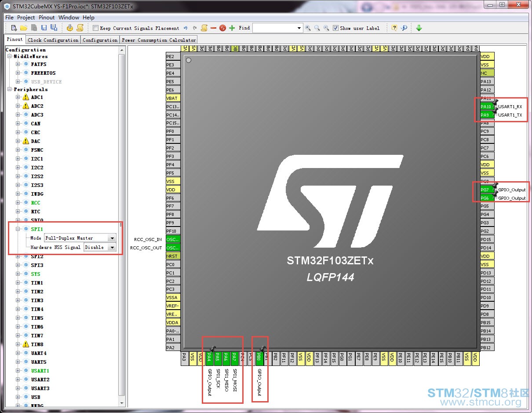Select the TIM3 peripheral tree item
The height and width of the screenshot is (413, 532).
click(x=37, y=300)
